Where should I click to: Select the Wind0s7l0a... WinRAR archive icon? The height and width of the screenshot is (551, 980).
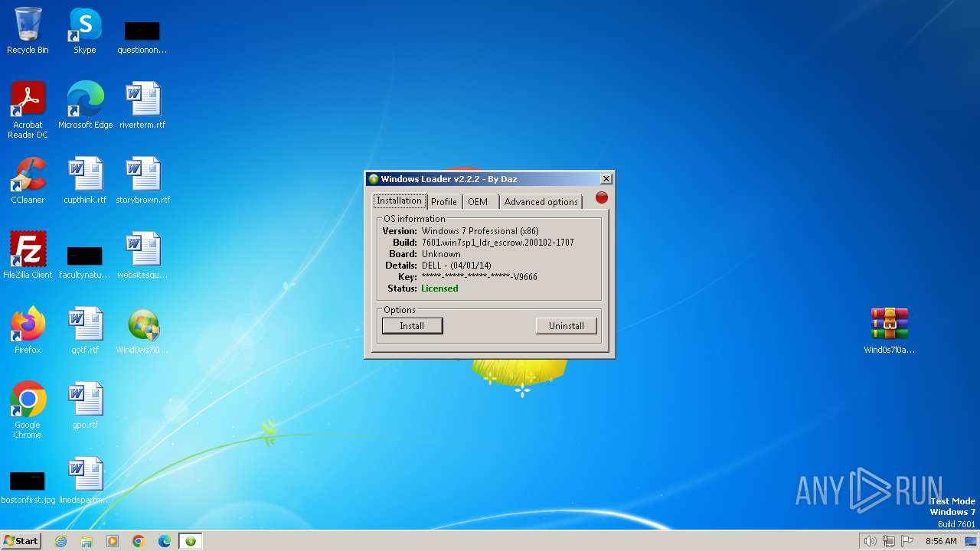[889, 331]
